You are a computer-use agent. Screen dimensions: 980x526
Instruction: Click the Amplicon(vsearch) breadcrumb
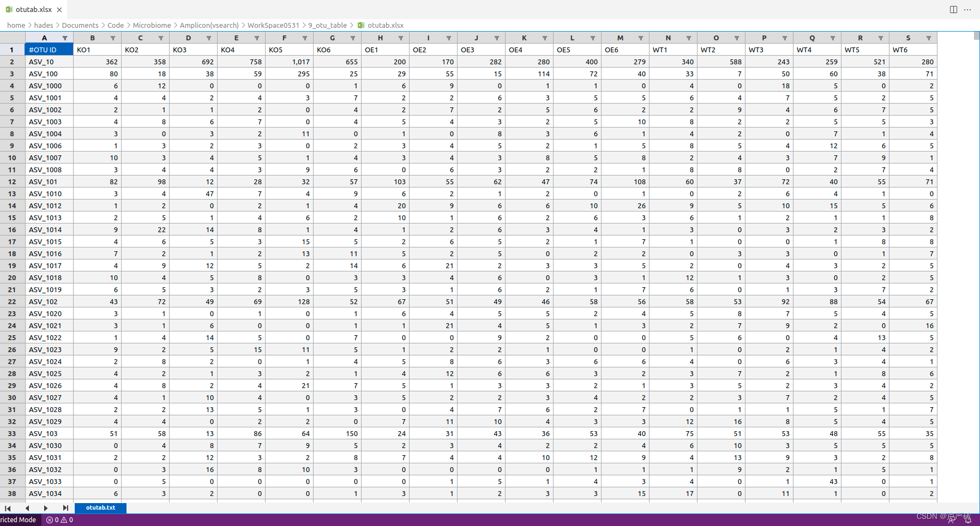(x=209, y=25)
